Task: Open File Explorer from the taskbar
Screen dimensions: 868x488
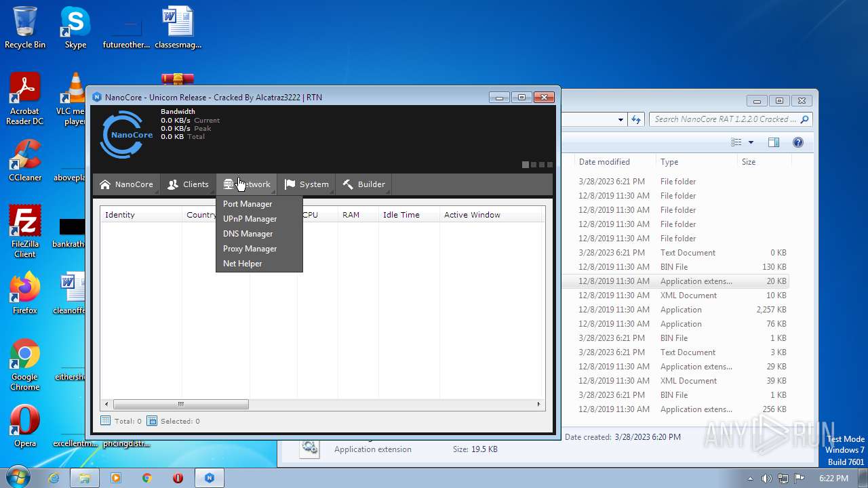Action: click(85, 478)
